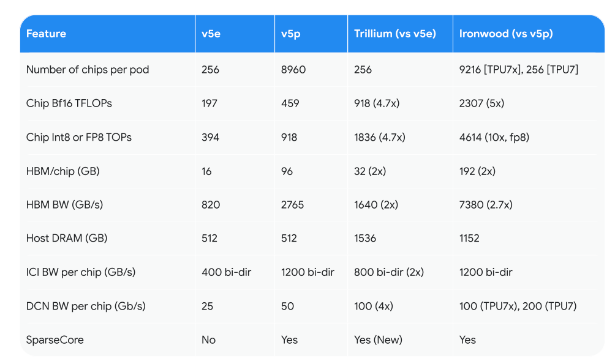
Task: Select the SparseCore row label
Action: click(55, 340)
